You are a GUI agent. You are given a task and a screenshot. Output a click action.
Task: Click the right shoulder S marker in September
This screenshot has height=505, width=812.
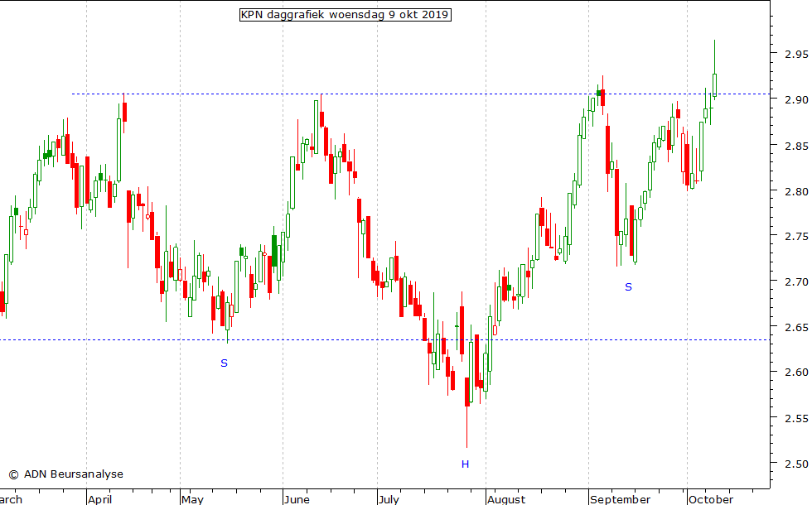628,287
